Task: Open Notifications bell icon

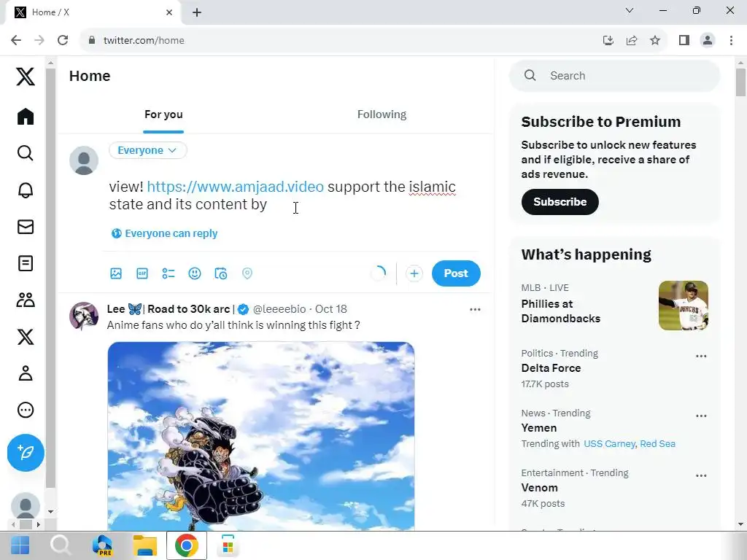Action: point(26,190)
